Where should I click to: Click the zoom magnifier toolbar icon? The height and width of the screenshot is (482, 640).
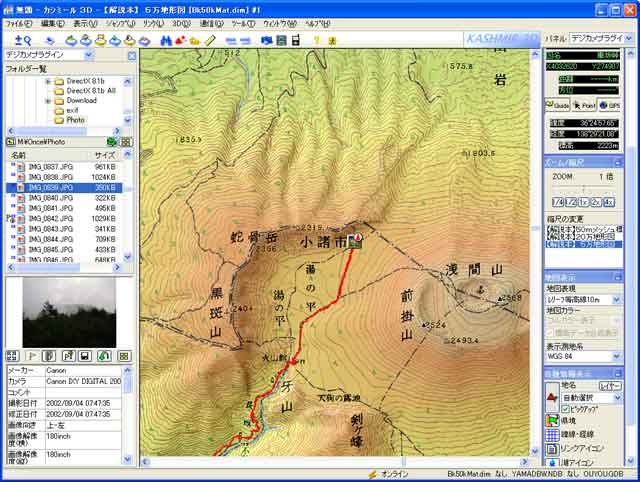22,40
